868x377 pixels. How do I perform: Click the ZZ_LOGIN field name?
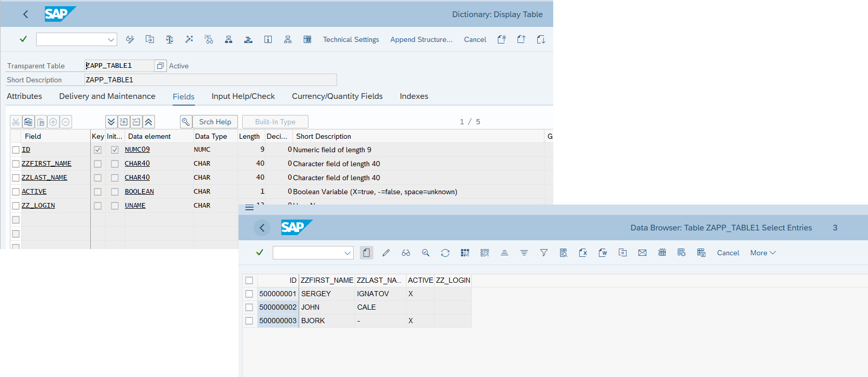[x=38, y=206]
